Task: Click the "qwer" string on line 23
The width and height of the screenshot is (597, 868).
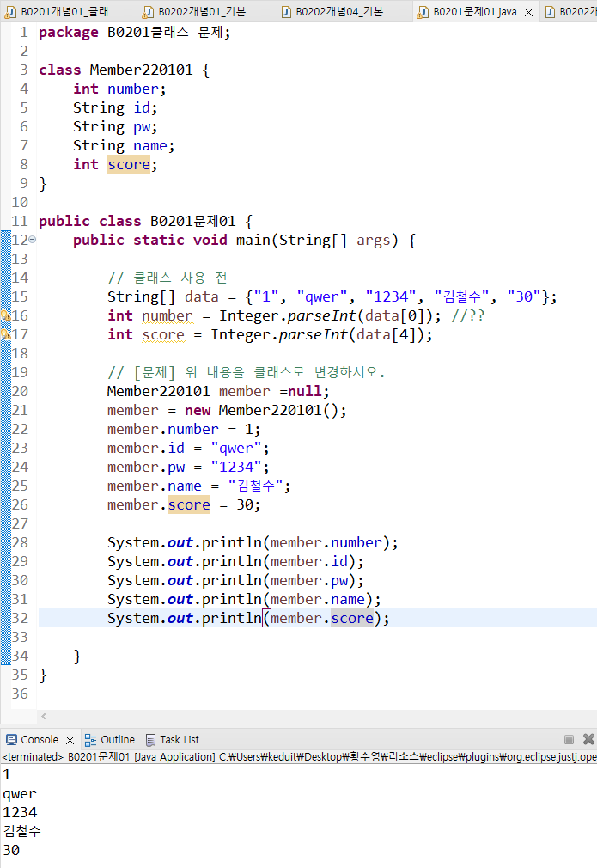Action: pyautogui.click(x=235, y=448)
